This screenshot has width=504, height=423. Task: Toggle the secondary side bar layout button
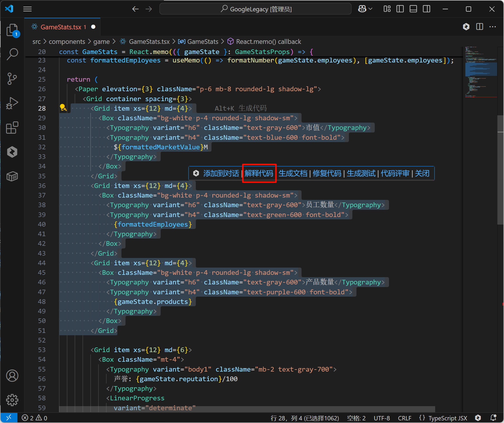tap(426, 9)
